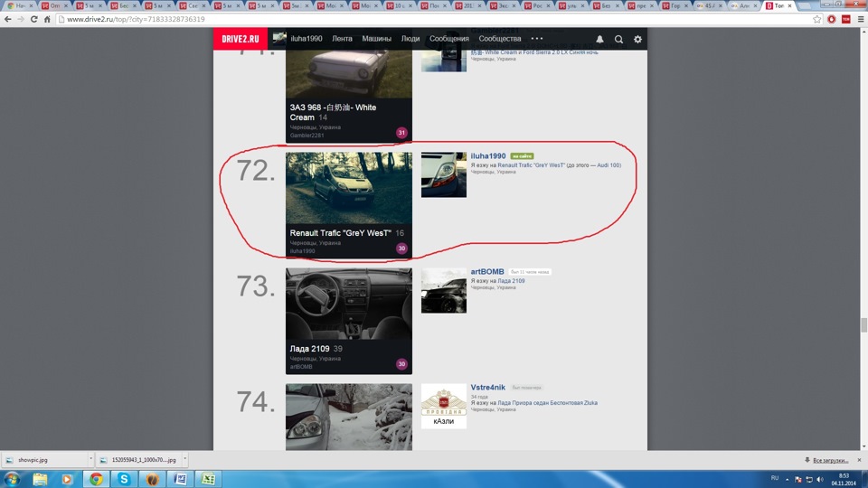Open Люди menu item
The height and width of the screenshot is (488, 868).
point(410,39)
